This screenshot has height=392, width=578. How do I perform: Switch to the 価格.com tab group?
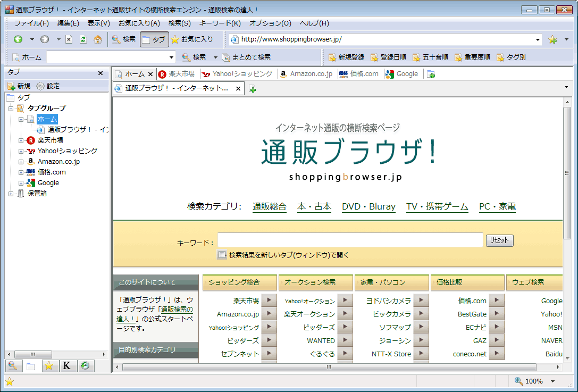[x=359, y=74]
